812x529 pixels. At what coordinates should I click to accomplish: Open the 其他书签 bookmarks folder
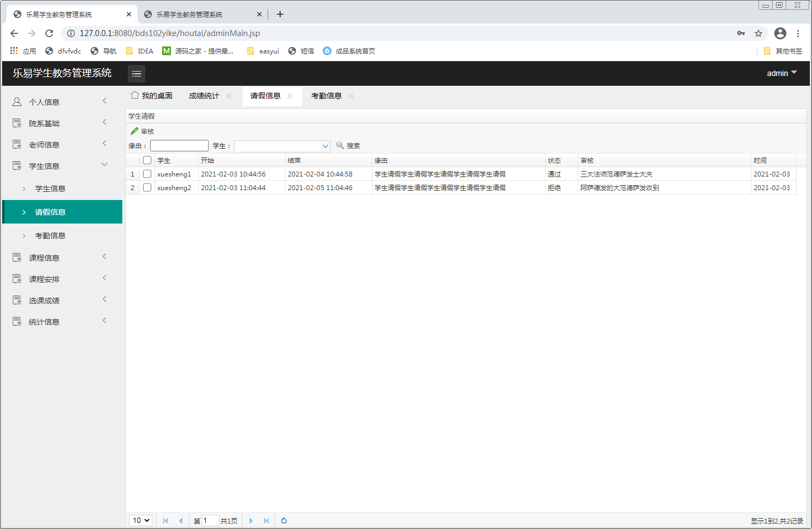(x=783, y=51)
